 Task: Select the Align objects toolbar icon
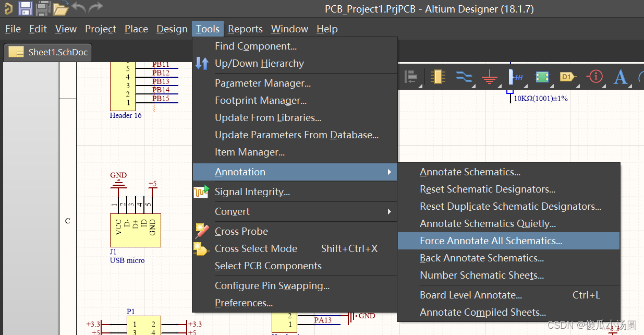pos(411,77)
